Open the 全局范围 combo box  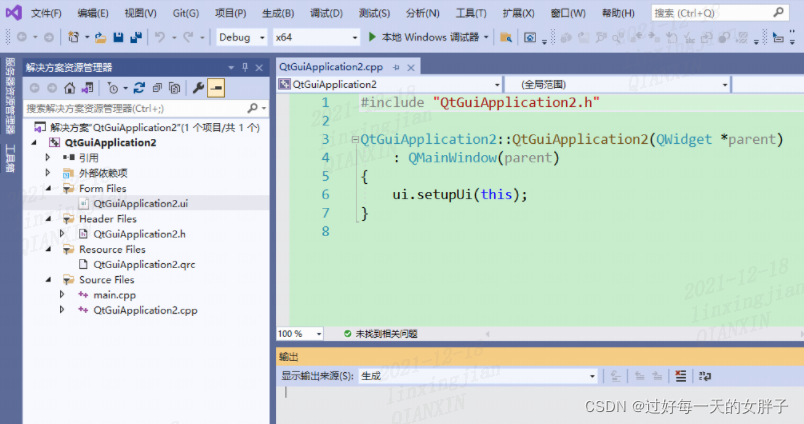click(x=618, y=84)
